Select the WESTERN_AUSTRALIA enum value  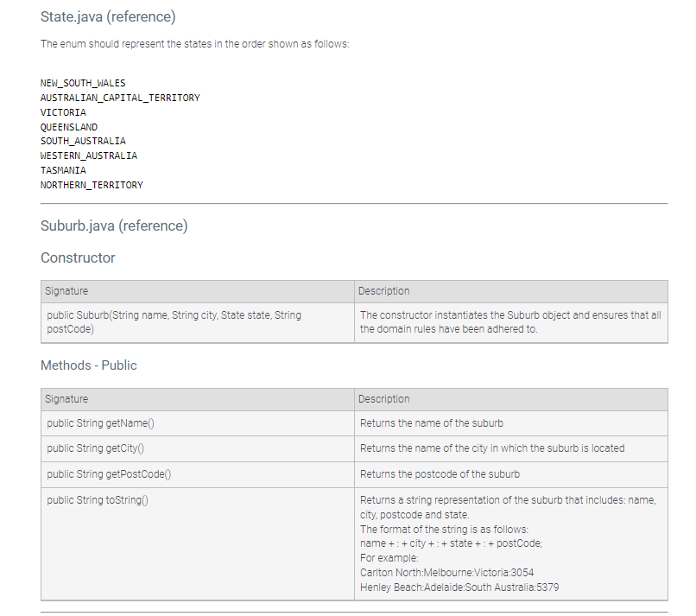point(89,156)
